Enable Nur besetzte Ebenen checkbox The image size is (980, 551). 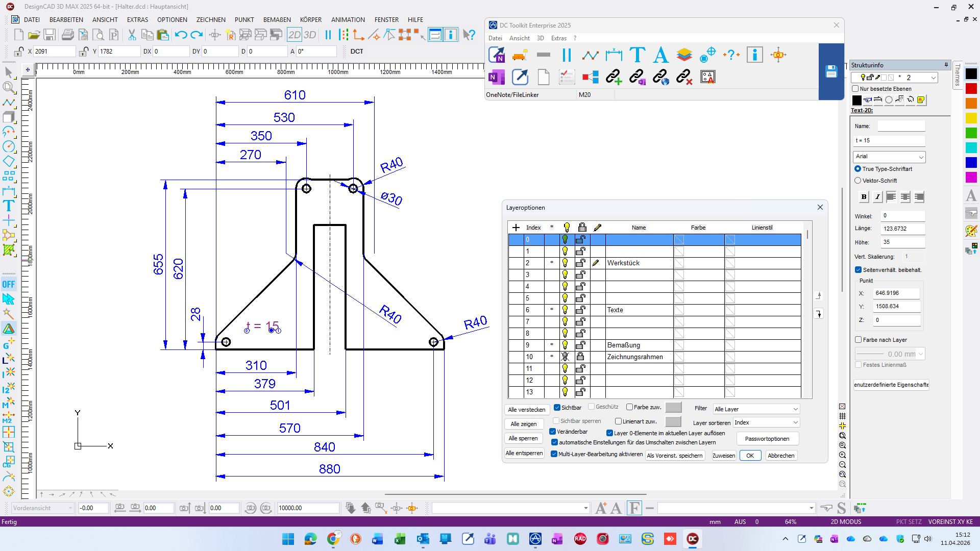tap(855, 89)
